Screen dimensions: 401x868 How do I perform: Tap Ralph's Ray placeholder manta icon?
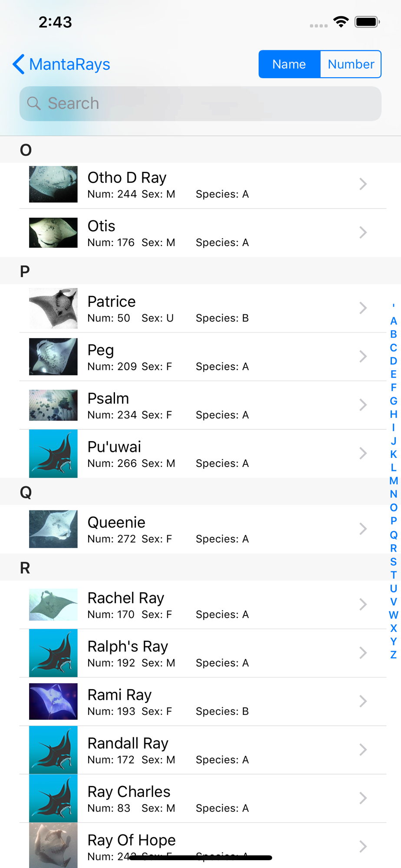tap(53, 653)
